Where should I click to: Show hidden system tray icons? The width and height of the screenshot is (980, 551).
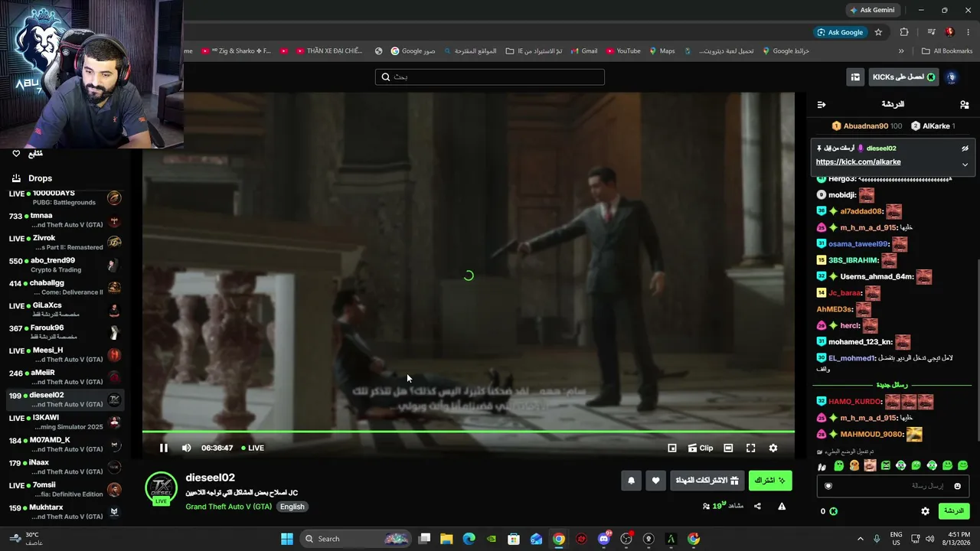(x=860, y=539)
